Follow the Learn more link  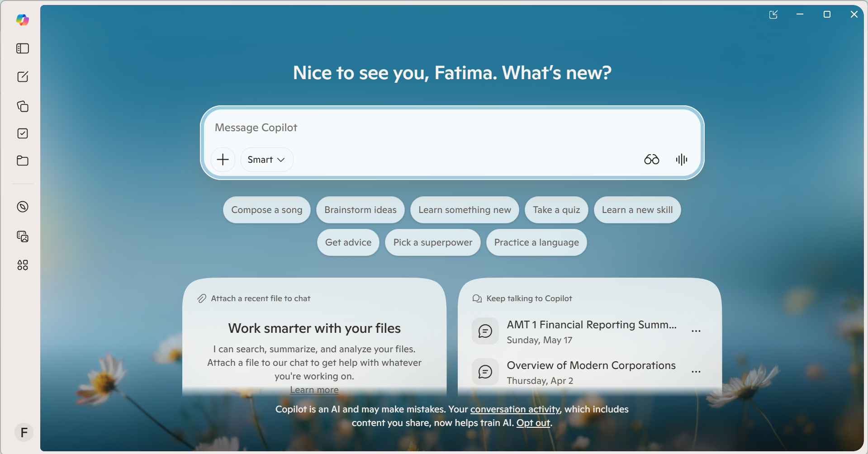(x=314, y=390)
